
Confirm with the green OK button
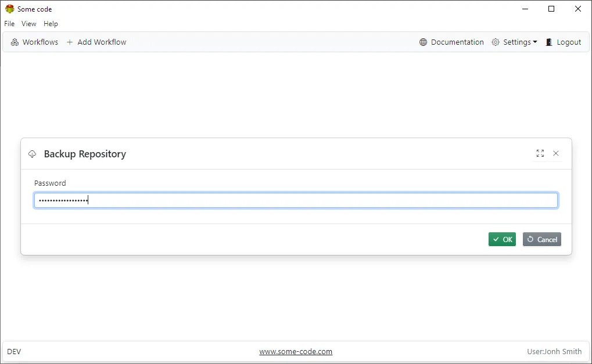point(502,239)
